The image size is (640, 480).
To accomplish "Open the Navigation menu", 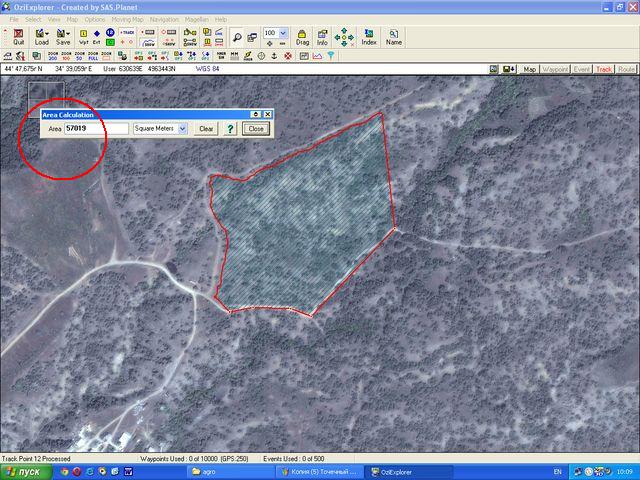I will pyautogui.click(x=164, y=19).
